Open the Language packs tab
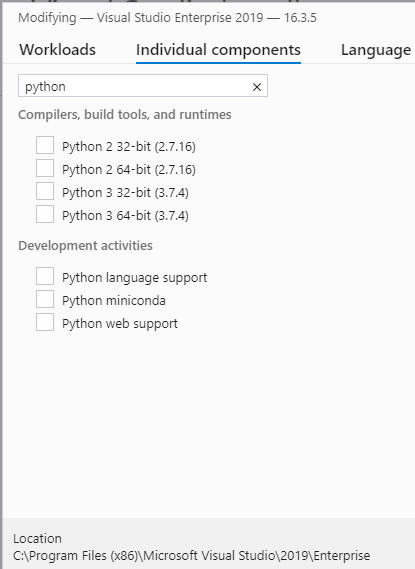 tap(376, 50)
